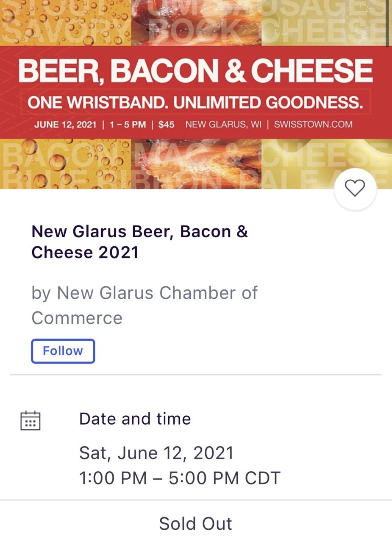Click SWISSTOWN.COM text on the banner

313,125
